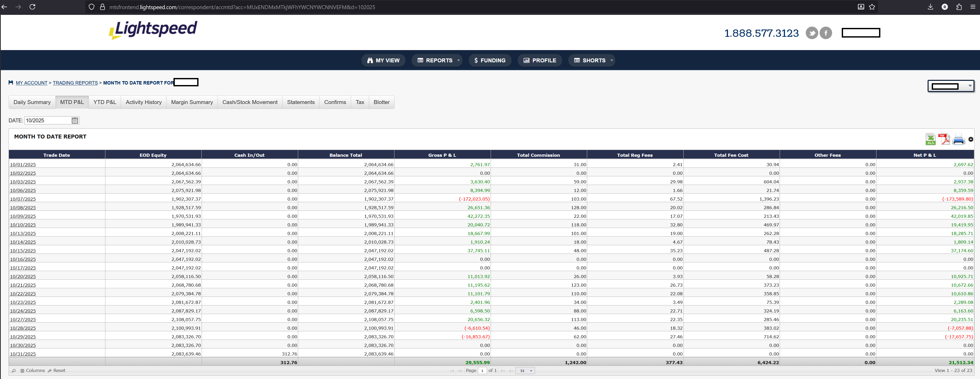Screen dimensions: 980x379
Task: Print the month to date report
Action: (x=958, y=140)
